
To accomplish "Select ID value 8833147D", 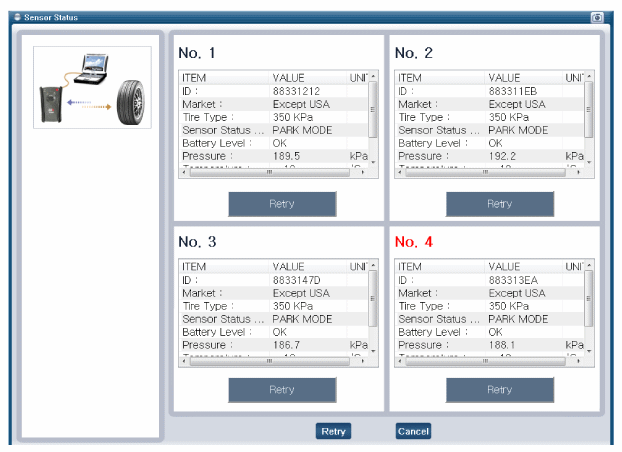I will [x=296, y=280].
